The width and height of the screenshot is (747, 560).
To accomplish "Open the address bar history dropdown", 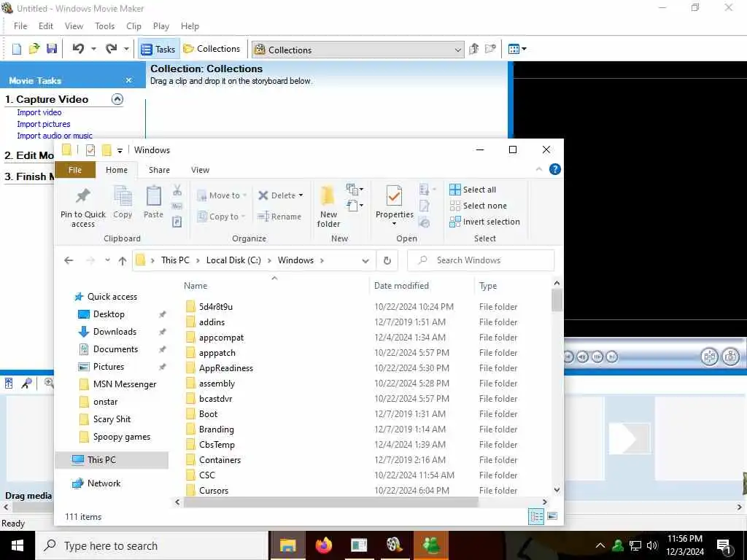I will 365,260.
